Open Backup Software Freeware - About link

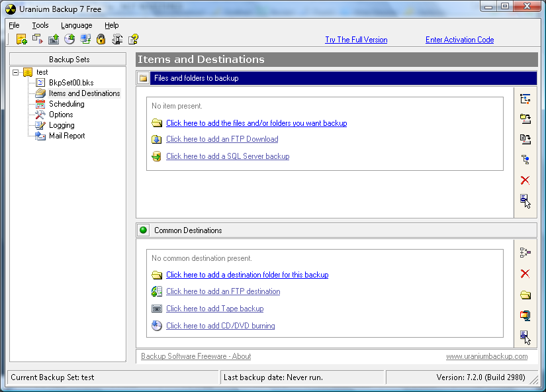coord(196,356)
